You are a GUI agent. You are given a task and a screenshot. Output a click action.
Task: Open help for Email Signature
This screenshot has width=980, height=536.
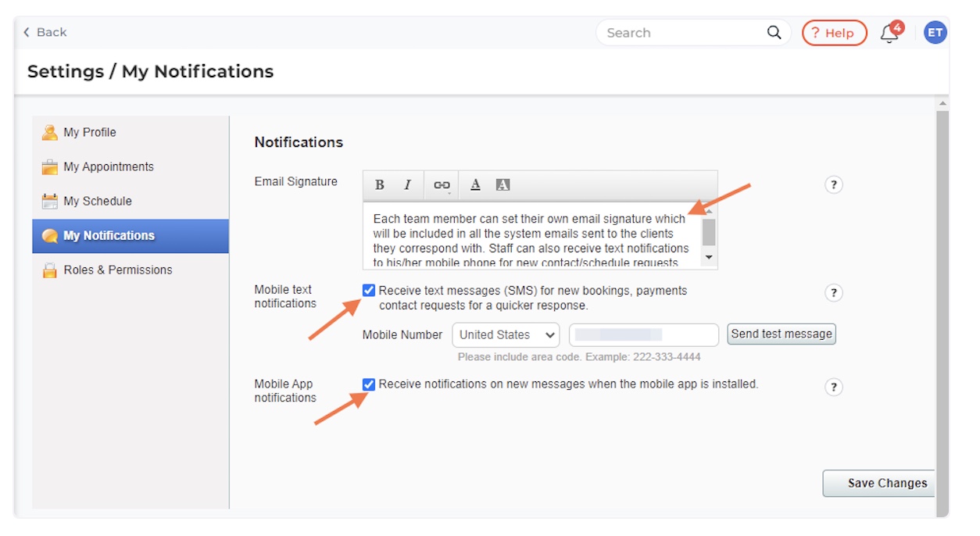click(834, 185)
